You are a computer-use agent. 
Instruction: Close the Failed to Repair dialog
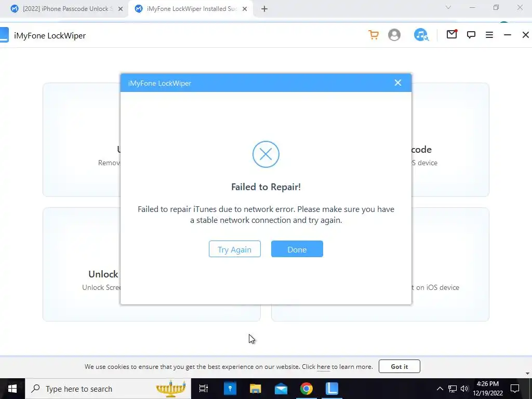point(397,83)
